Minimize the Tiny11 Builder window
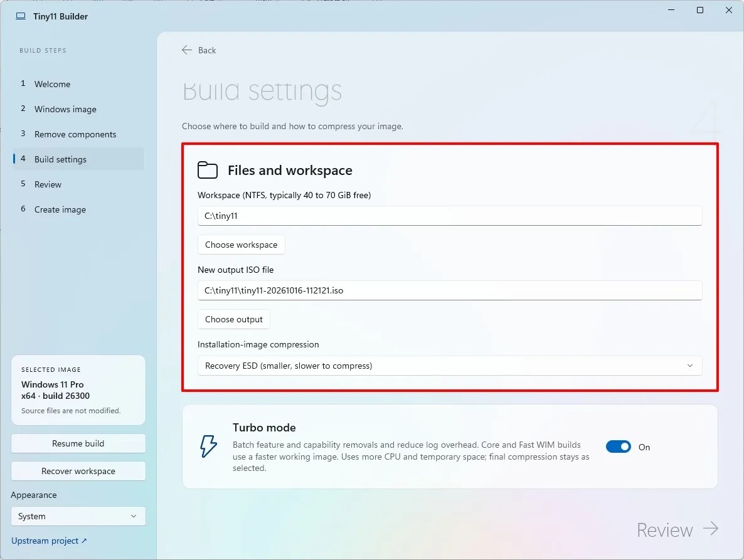The width and height of the screenshot is (744, 560). coord(671,10)
